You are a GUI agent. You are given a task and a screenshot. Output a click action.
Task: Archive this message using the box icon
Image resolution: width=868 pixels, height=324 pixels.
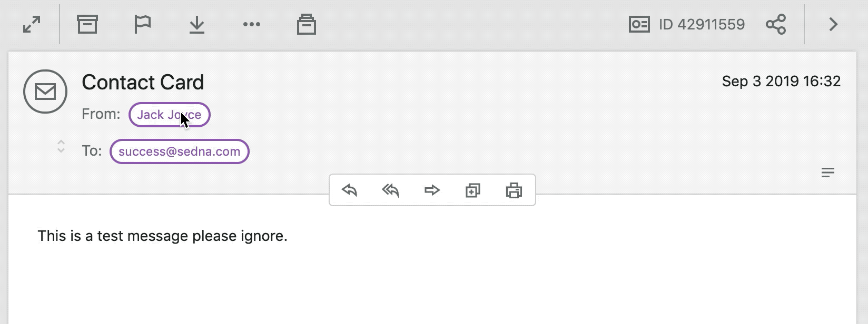[87, 24]
